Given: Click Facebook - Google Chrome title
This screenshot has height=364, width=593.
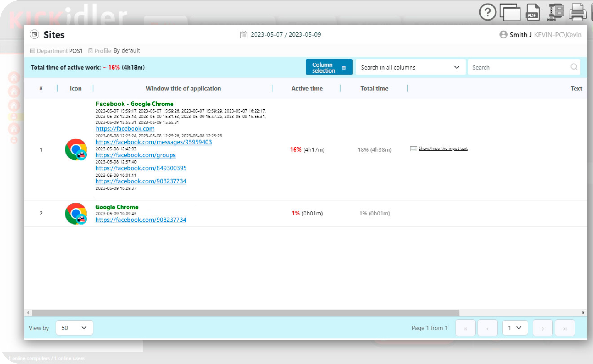Looking at the screenshot, I should tap(134, 104).
